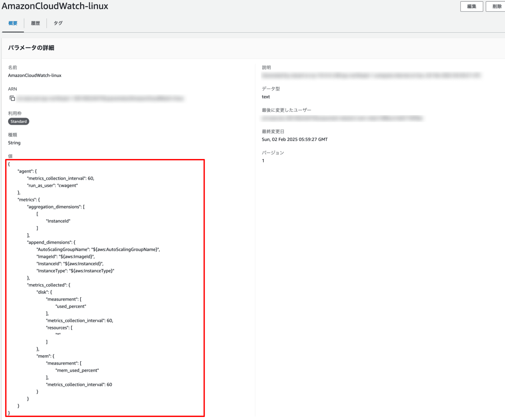This screenshot has width=505, height=420.
Task: Click the last modified date Sun, 02 Feb 2025
Action: 295,139
